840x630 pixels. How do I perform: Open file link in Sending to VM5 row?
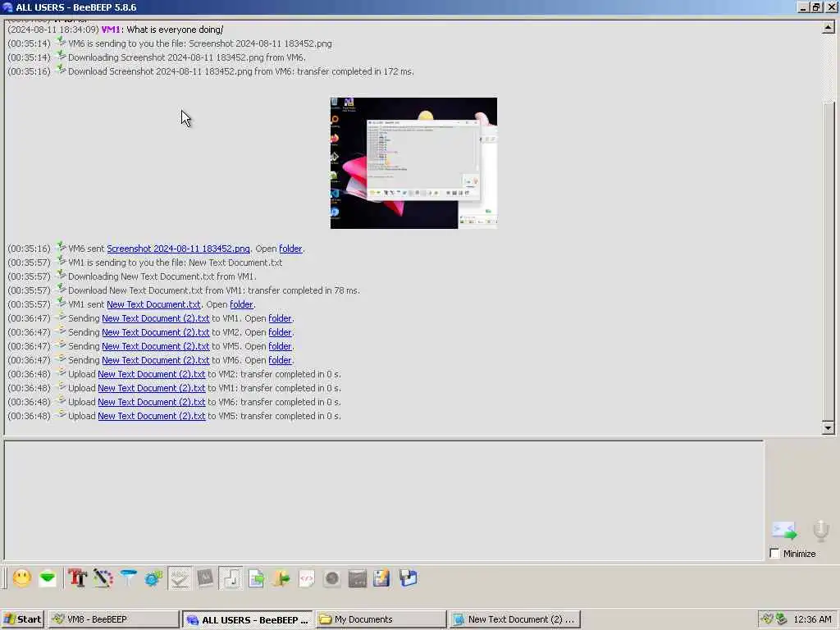[x=155, y=346]
